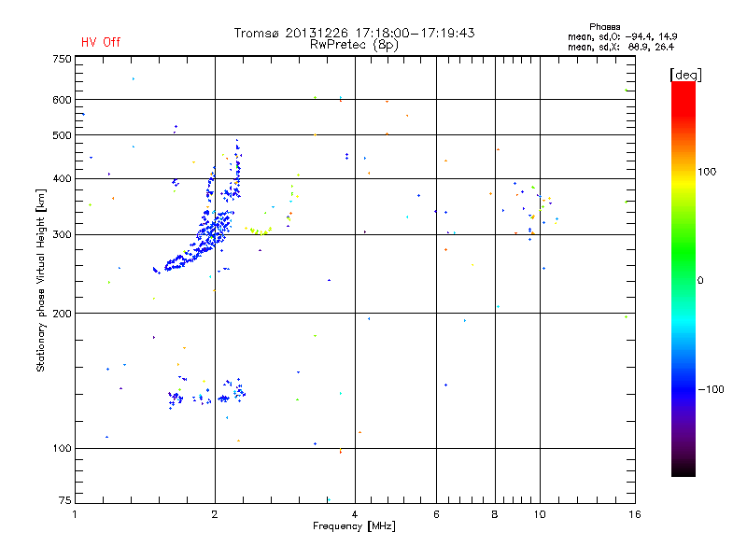Click the "Stationary phase Virtual Height [km]" axis title

point(41,280)
